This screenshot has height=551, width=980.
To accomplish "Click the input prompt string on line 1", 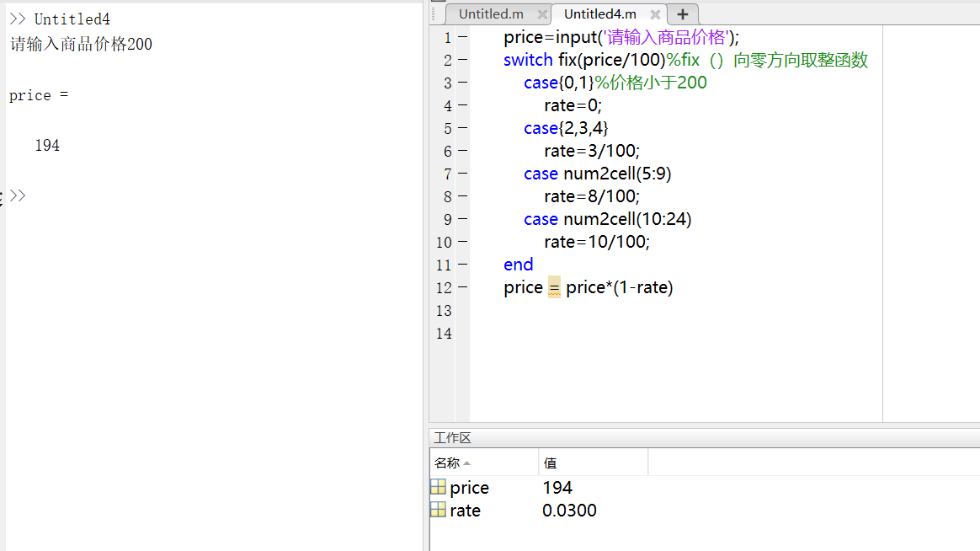I will tap(666, 38).
